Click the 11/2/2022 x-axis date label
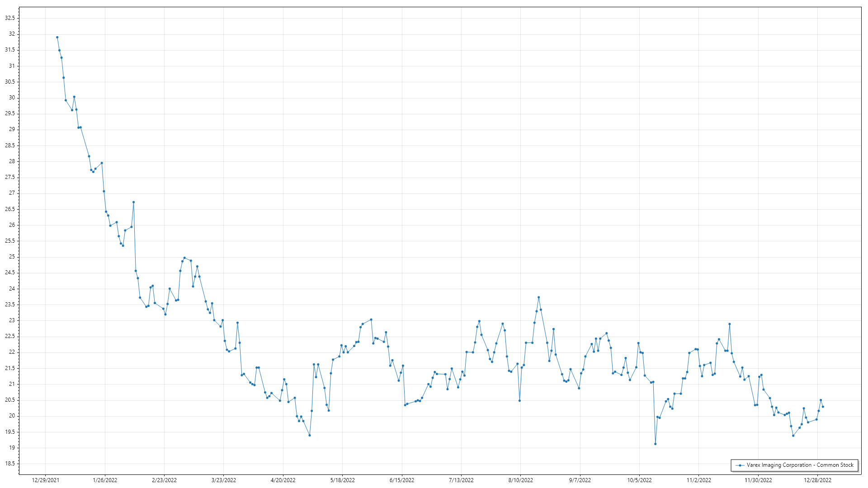 tap(698, 480)
